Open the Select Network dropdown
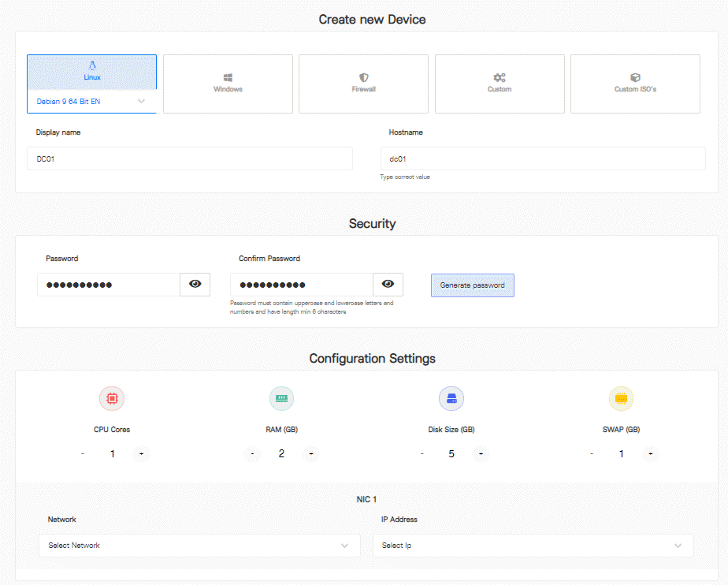This screenshot has height=585, width=728. 199,545
